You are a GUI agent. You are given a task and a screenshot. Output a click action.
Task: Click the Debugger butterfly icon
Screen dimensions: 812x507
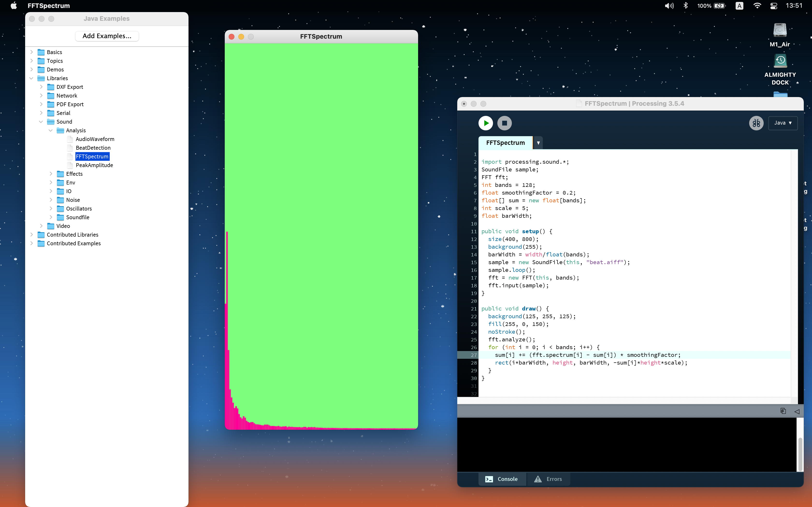coord(756,123)
